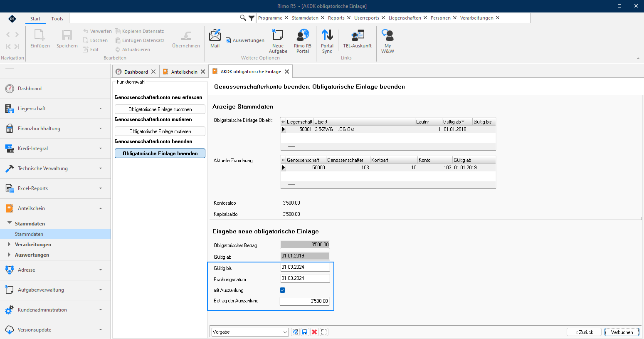644x339 pixels.
Task: Switch to the Start ribbon tab
Action: coord(35,19)
